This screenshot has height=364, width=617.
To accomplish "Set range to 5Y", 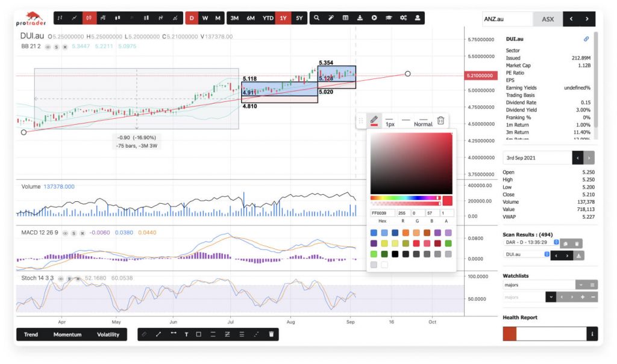I will [299, 18].
